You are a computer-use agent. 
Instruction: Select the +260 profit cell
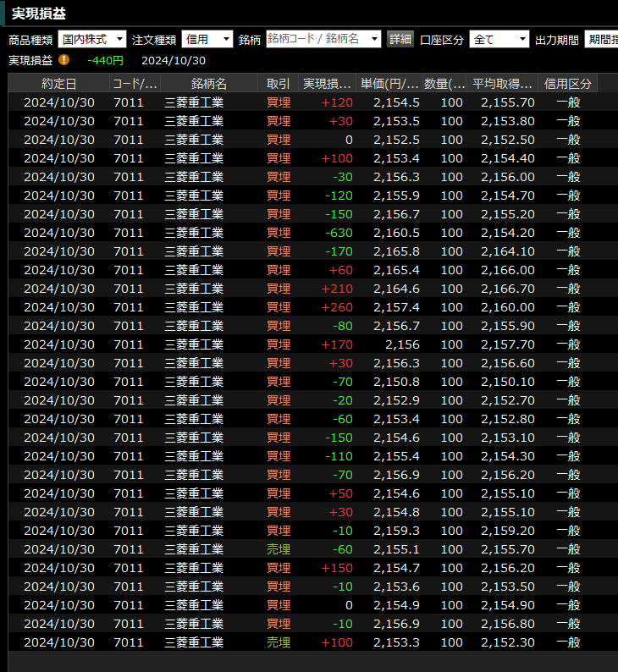point(337,307)
